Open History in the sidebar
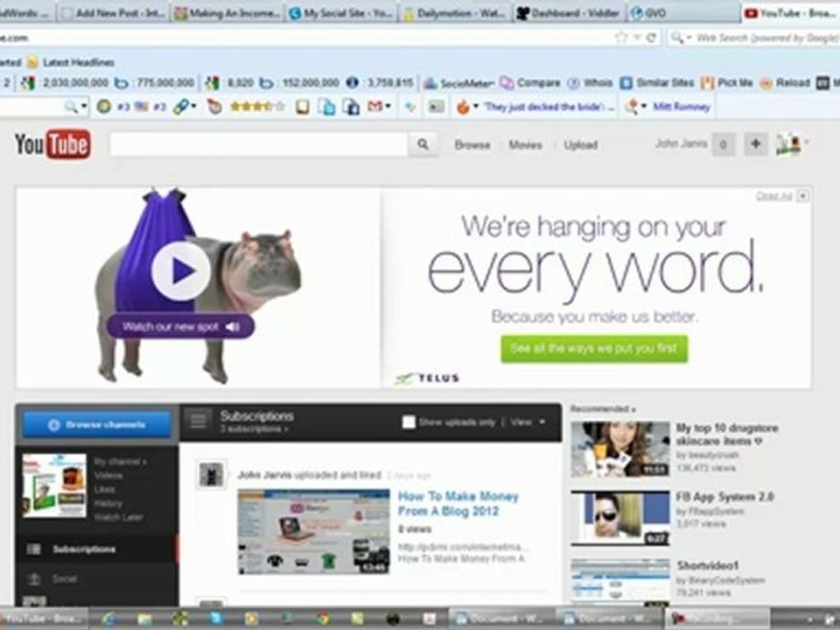Viewport: 840px width, 630px height. tap(108, 503)
